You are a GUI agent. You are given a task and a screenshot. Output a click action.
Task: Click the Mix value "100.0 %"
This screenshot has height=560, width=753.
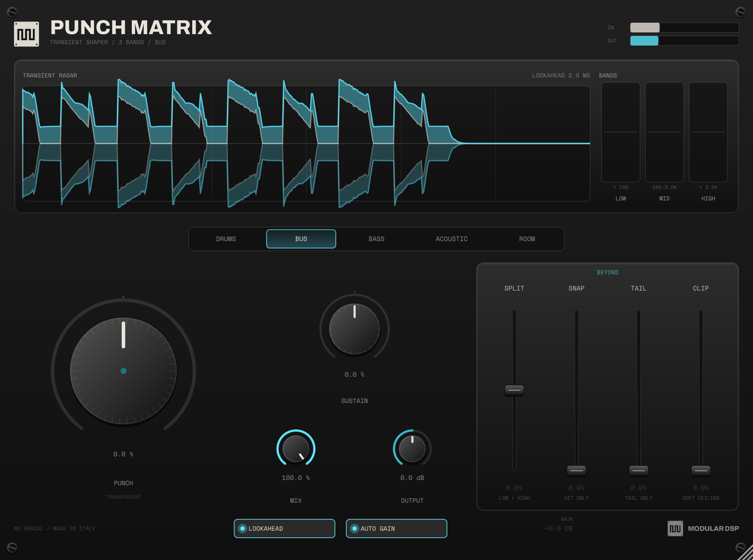pos(296,478)
